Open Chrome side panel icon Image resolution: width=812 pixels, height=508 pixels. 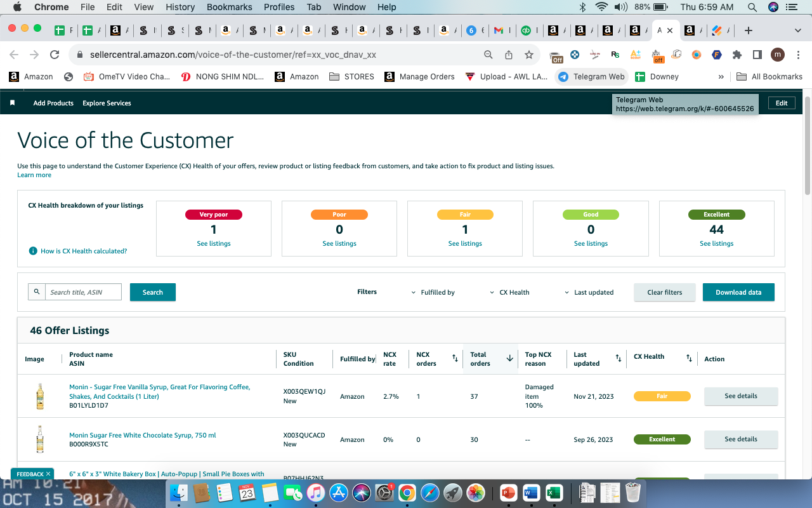757,55
